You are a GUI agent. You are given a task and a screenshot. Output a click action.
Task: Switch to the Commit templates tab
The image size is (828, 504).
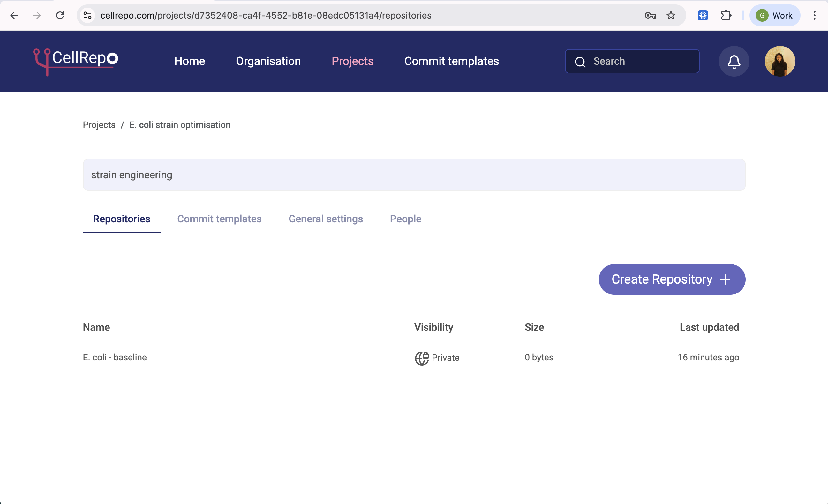click(219, 219)
